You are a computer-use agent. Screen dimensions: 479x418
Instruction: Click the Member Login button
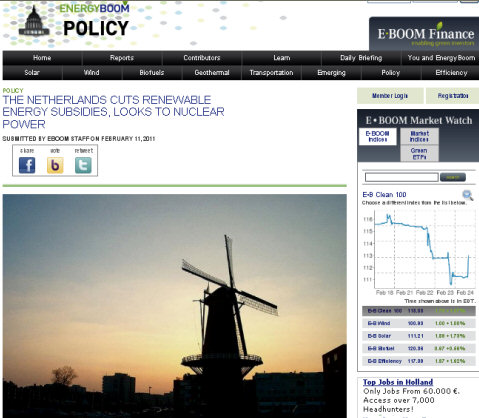coord(390,96)
